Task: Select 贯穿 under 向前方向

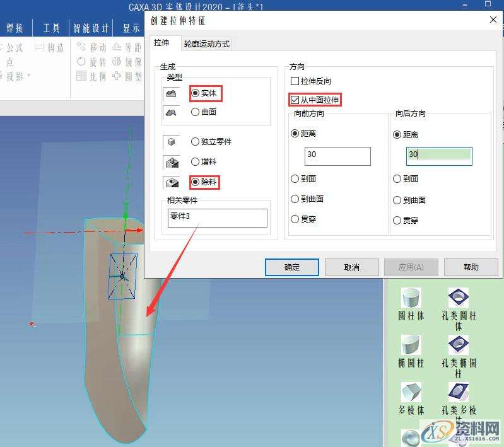Action: coord(295,219)
